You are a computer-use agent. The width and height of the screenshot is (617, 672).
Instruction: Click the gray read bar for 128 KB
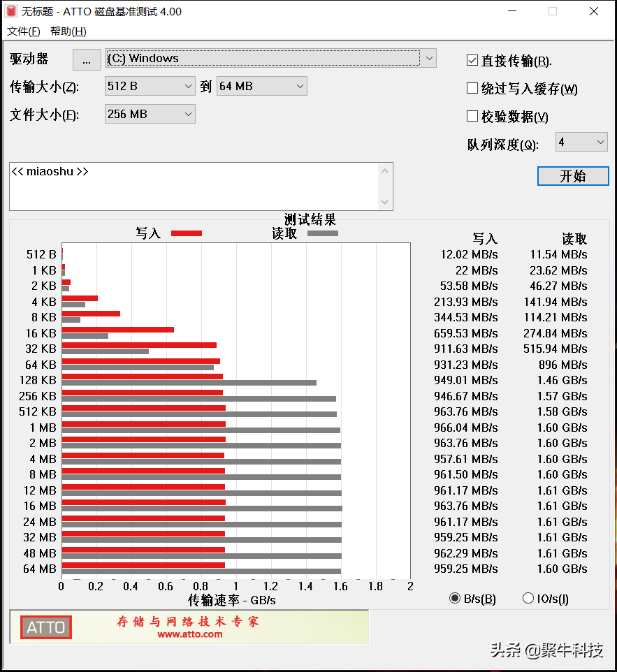click(189, 383)
